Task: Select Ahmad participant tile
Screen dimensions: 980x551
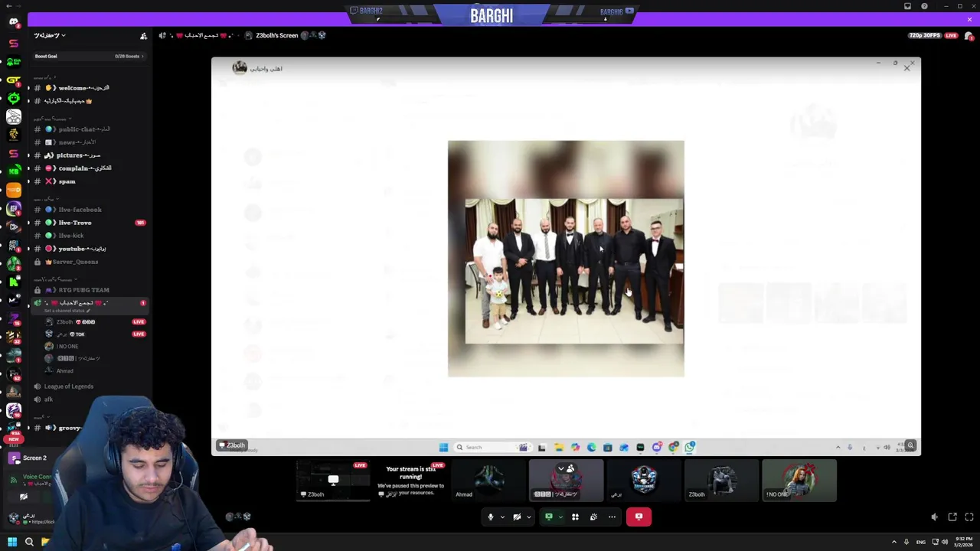Action: coord(488,481)
